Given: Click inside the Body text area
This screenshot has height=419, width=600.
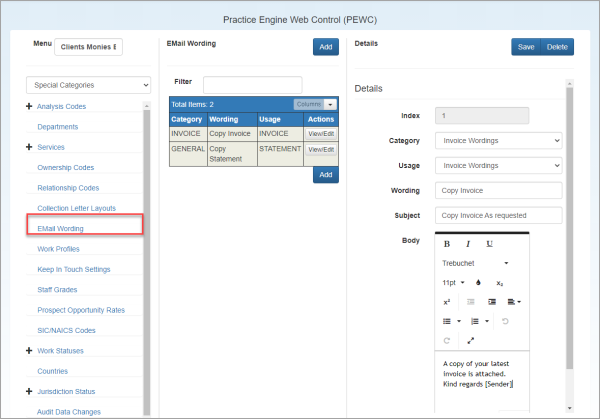Looking at the screenshot, I should [x=482, y=381].
